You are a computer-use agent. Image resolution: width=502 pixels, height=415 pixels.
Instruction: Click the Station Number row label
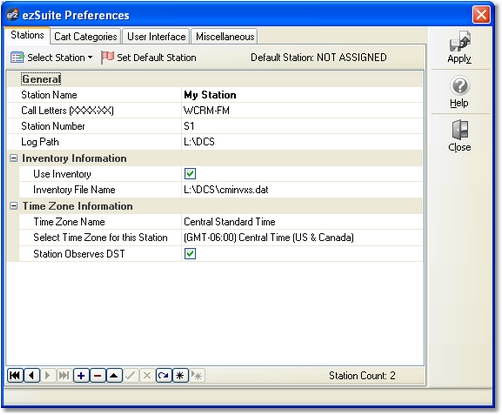53,126
